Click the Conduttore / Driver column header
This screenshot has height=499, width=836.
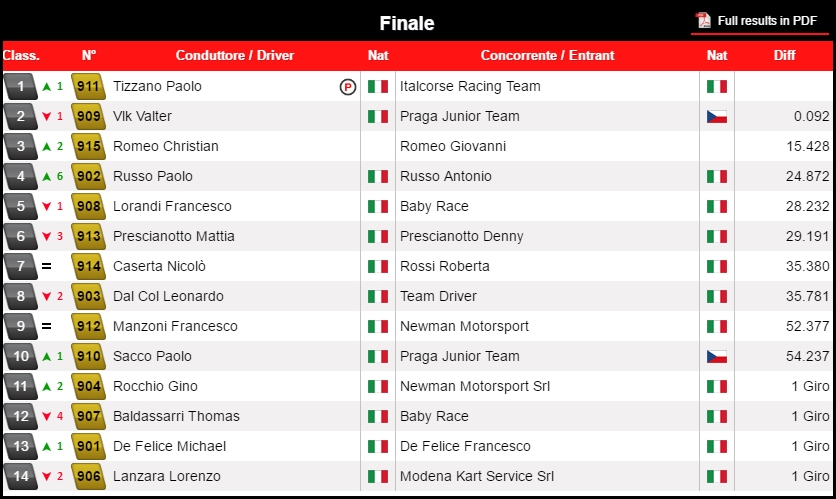coord(235,55)
